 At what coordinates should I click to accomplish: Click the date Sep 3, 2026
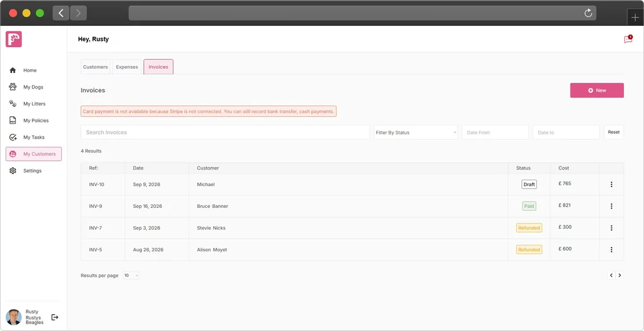tap(147, 228)
